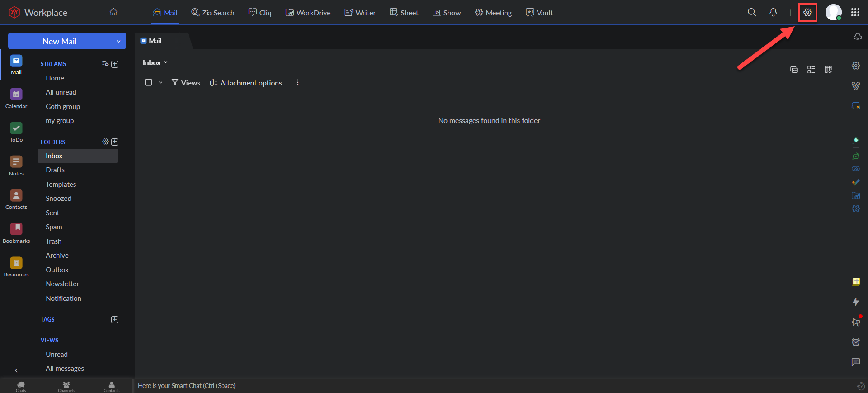
Task: Open the Inbox folder dropdown
Action: coord(155,63)
